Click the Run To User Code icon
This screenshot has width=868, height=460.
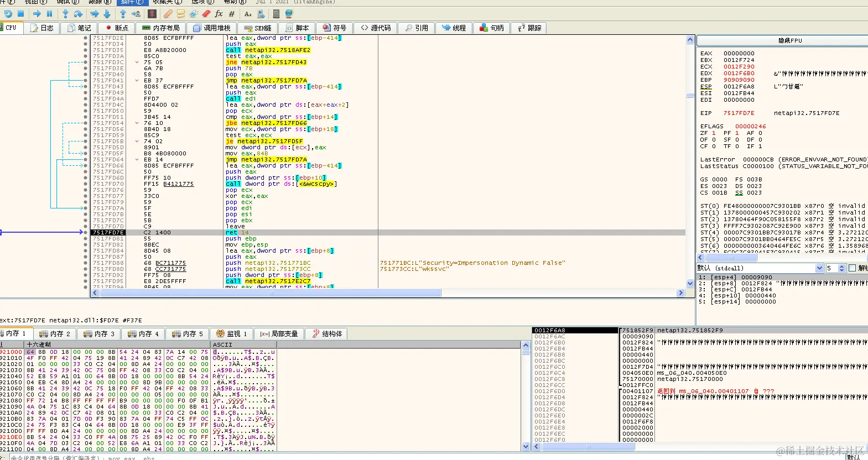click(136, 14)
